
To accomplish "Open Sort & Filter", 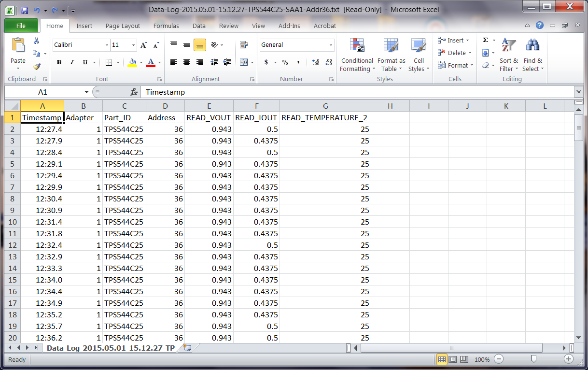I will tap(509, 55).
